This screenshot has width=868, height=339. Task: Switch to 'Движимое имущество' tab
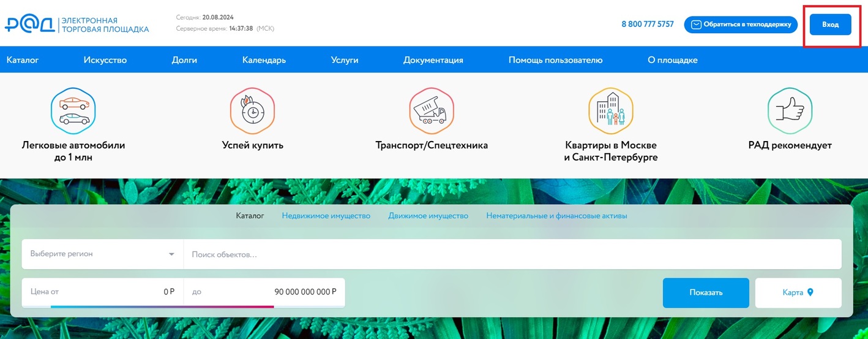tap(428, 216)
